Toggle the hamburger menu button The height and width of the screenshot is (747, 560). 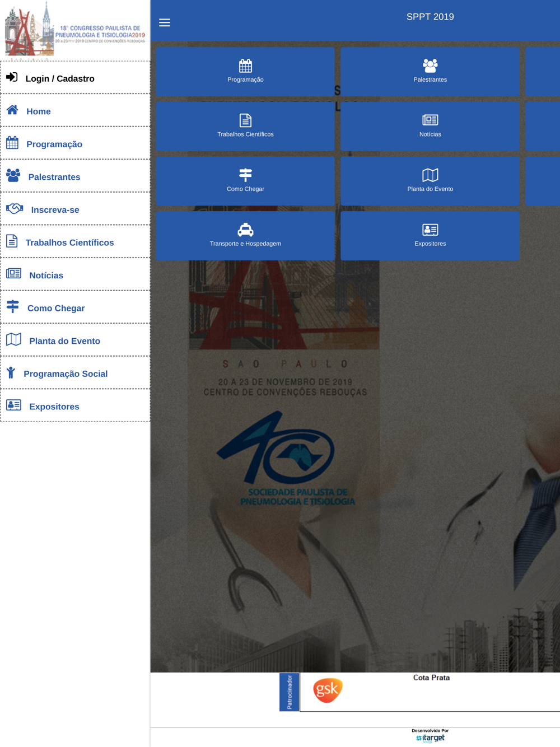click(x=165, y=23)
